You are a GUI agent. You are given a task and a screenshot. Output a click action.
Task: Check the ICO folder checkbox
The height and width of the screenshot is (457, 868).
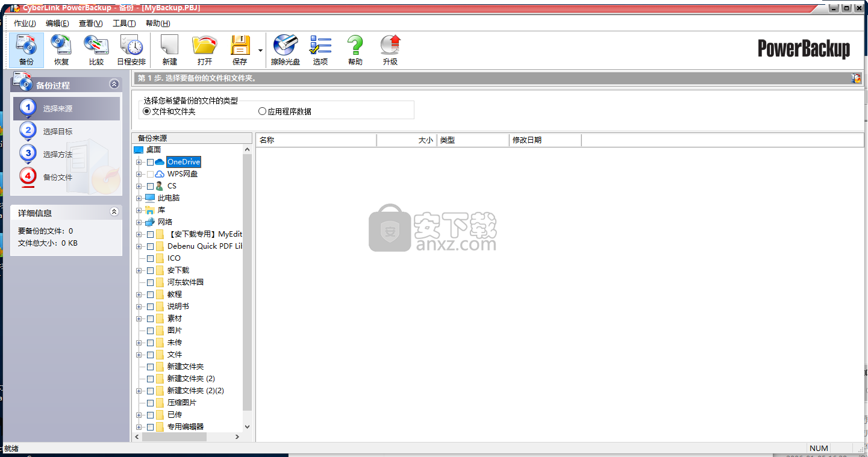[150, 258]
